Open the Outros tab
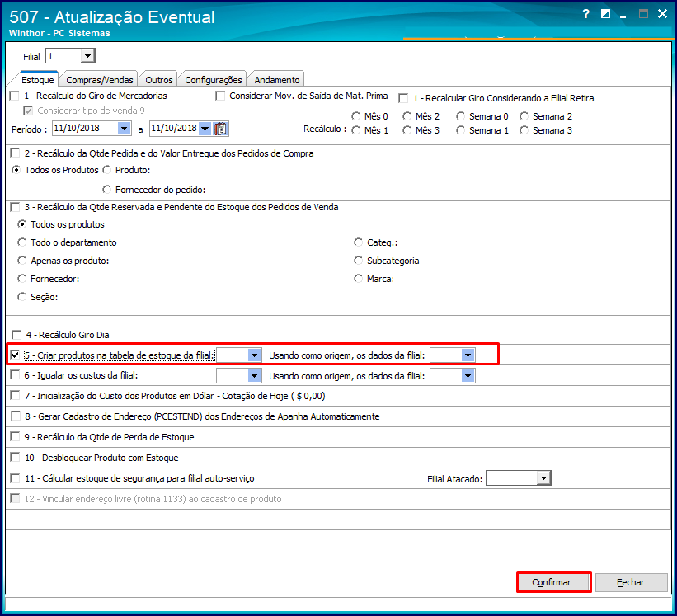Image resolution: width=677 pixels, height=616 pixels. point(159,80)
